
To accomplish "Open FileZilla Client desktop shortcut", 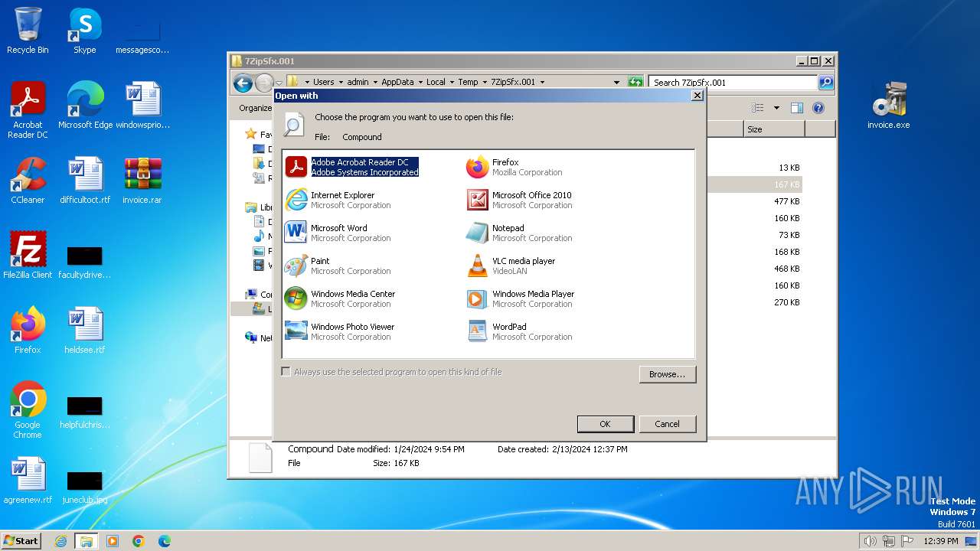I will point(28,256).
